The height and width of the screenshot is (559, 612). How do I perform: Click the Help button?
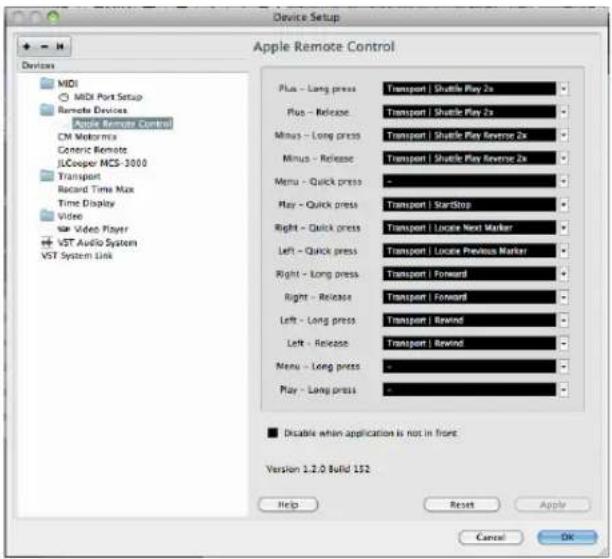(288, 504)
